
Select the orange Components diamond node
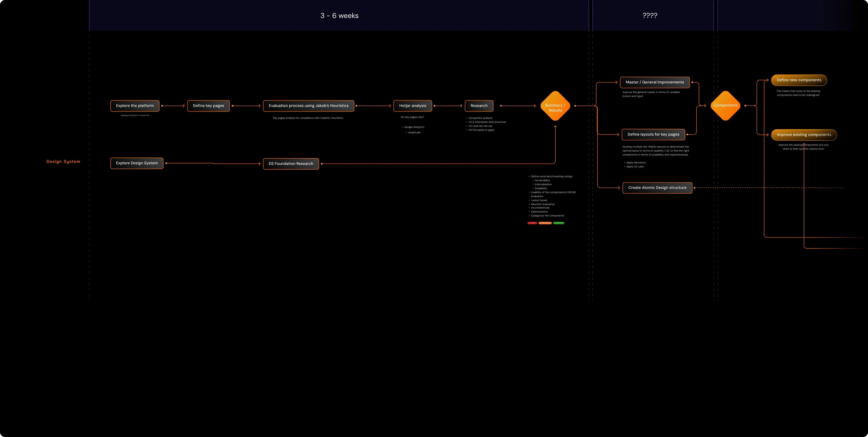coord(726,106)
